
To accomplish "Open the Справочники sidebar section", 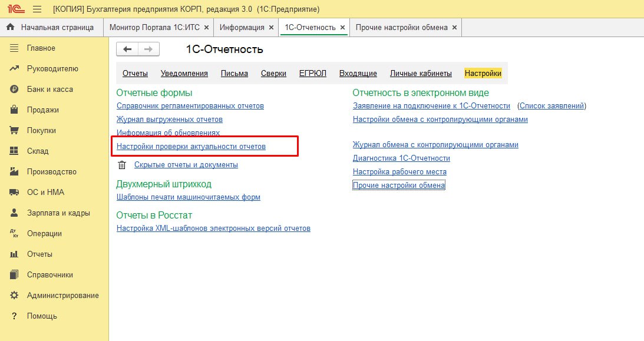I will [x=54, y=274].
